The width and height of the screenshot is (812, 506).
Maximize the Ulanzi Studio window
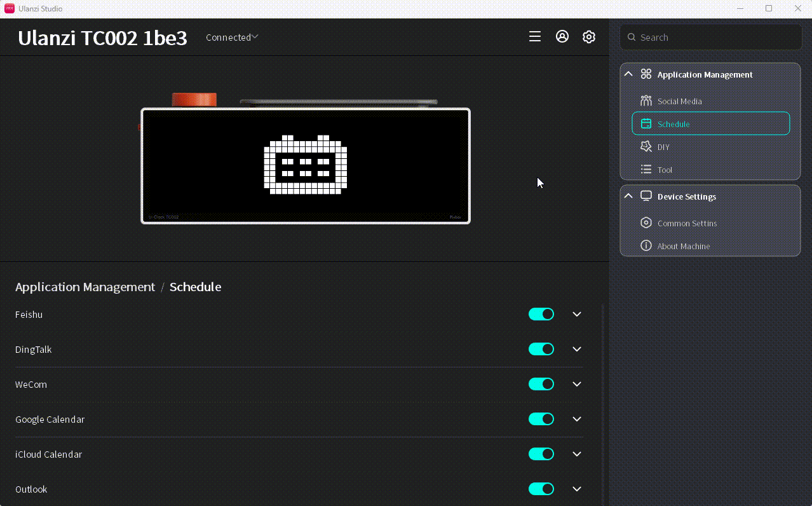[x=769, y=8]
